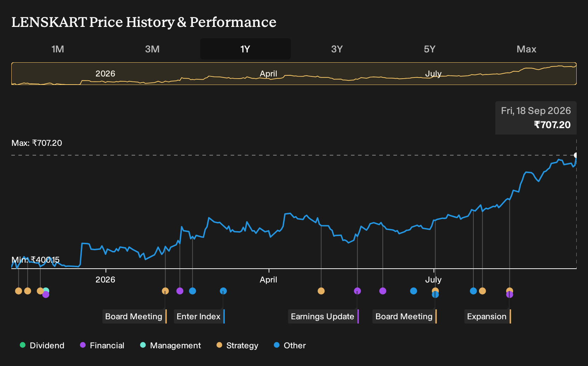Click the white endpoint dot on price line
Viewport: 588px width, 366px height.
coord(576,155)
